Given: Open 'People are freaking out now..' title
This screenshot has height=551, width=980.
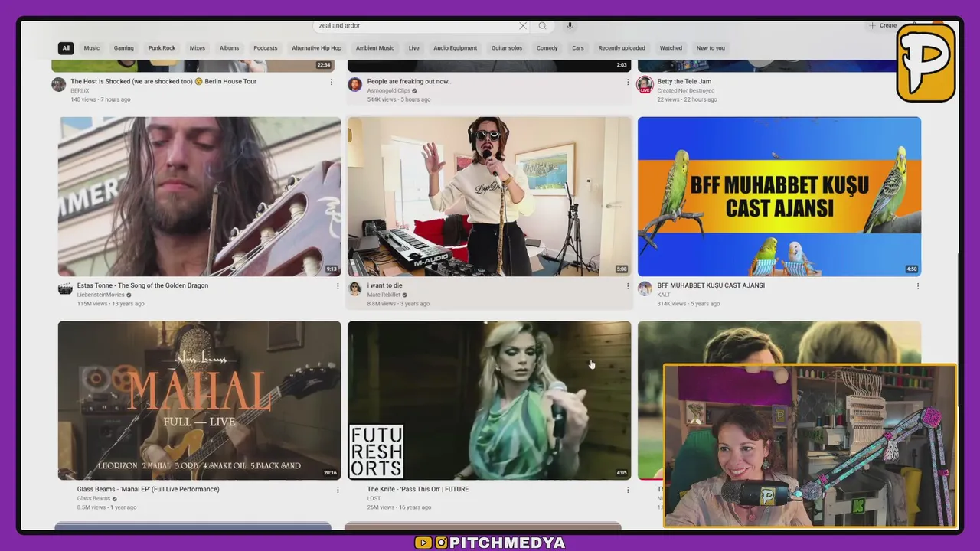Looking at the screenshot, I should 409,81.
